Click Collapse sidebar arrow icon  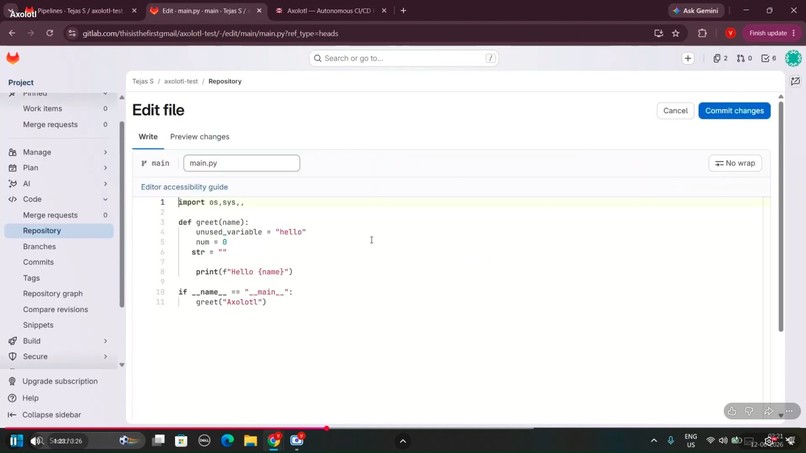tap(12, 414)
